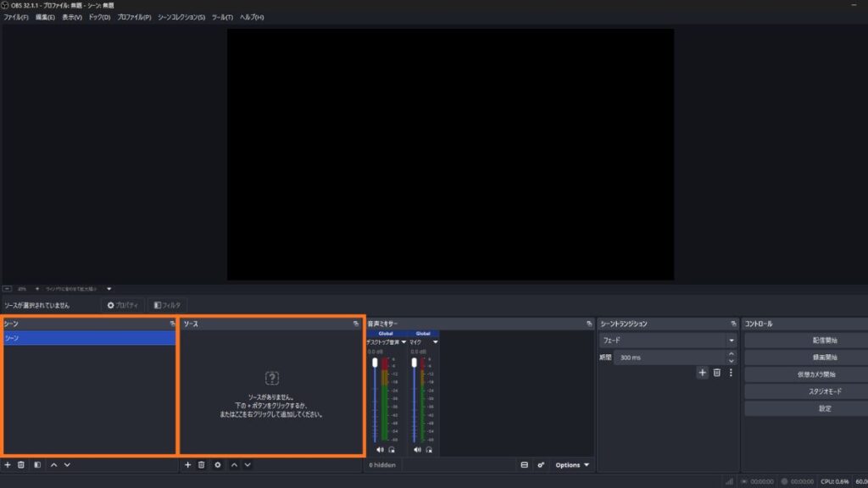Toggle monitoring headphone icon for デスクトップ音声
The width and height of the screenshot is (868, 488).
point(391,450)
